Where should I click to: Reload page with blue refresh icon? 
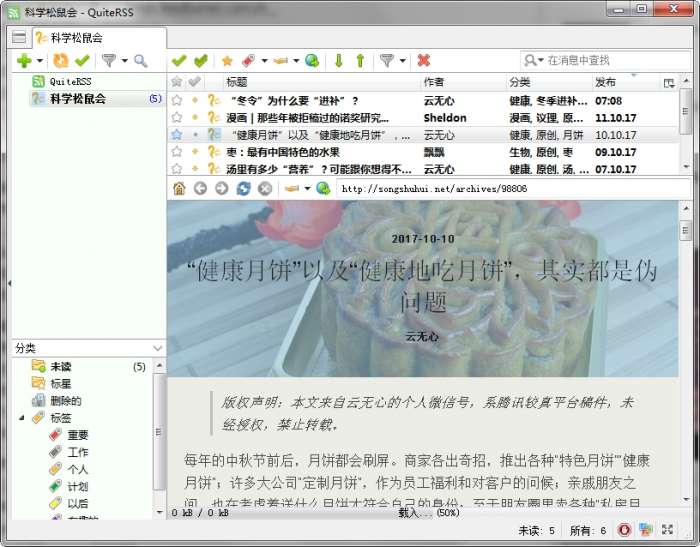click(x=243, y=188)
